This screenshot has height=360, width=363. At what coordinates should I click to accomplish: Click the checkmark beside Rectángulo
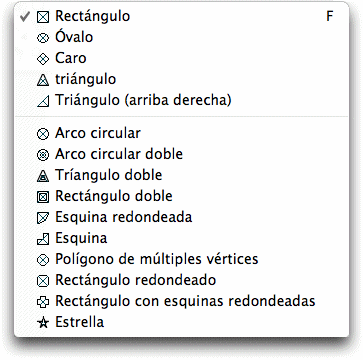coord(24,17)
